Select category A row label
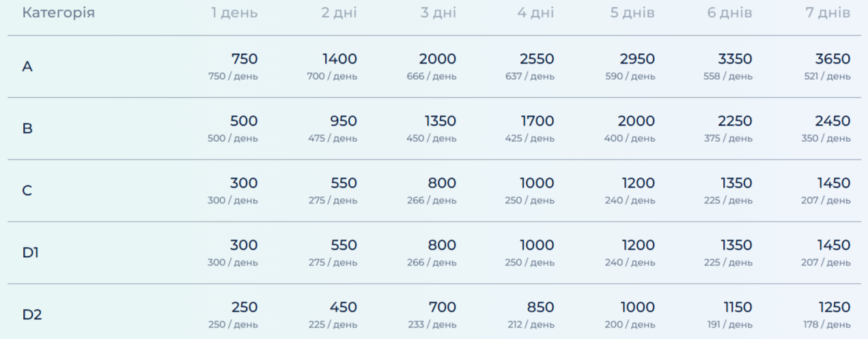Image resolution: width=868 pixels, height=339 pixels. (27, 67)
